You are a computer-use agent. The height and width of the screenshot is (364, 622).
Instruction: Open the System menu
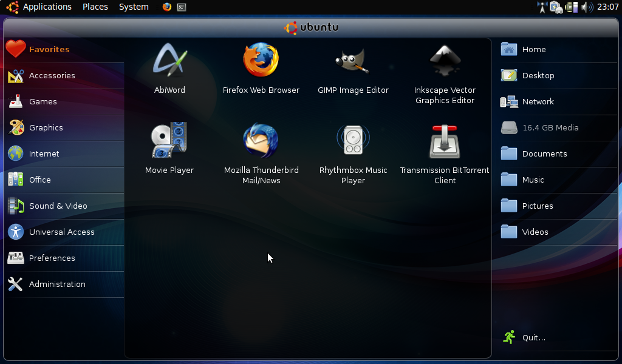(x=134, y=7)
